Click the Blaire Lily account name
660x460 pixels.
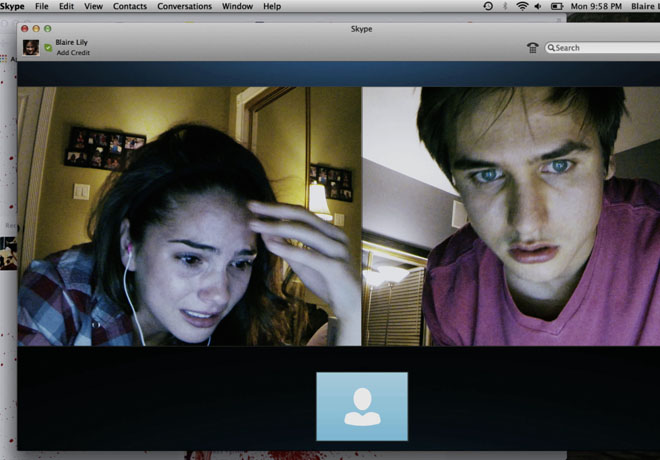pyautogui.click(x=75, y=42)
